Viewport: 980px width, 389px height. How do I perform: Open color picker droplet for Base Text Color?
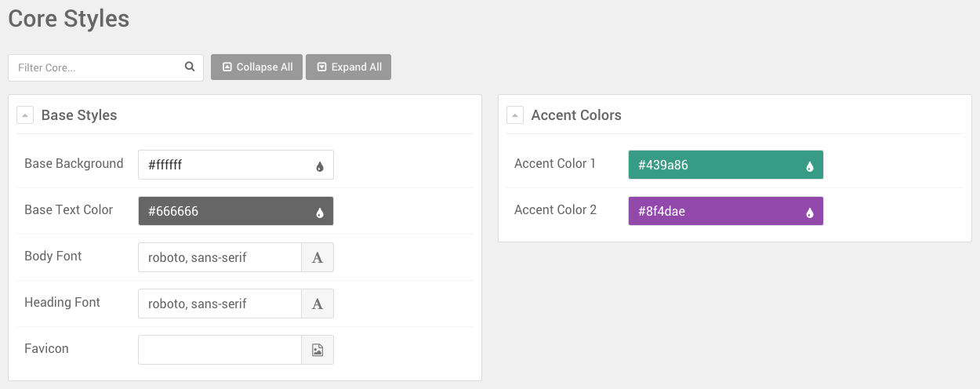(320, 213)
